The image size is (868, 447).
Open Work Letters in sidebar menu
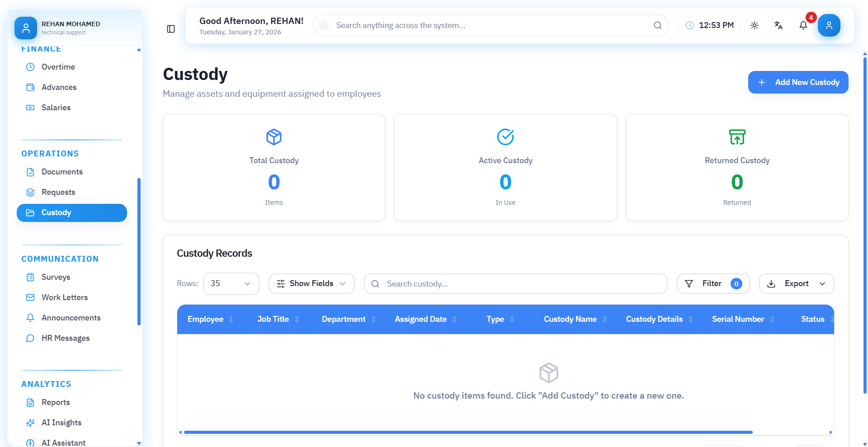pos(65,297)
